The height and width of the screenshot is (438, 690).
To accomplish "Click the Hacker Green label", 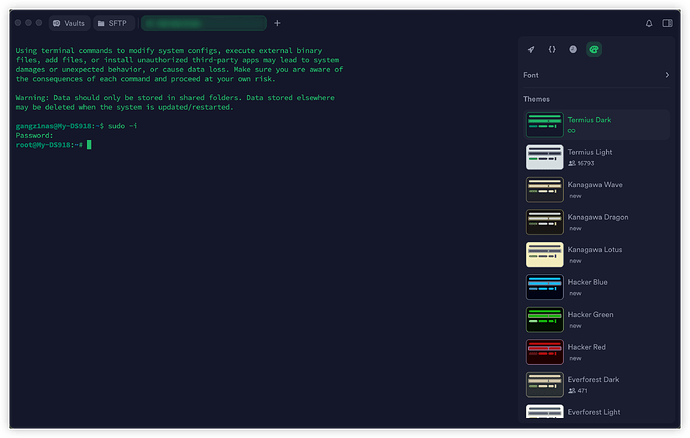I will click(x=590, y=315).
